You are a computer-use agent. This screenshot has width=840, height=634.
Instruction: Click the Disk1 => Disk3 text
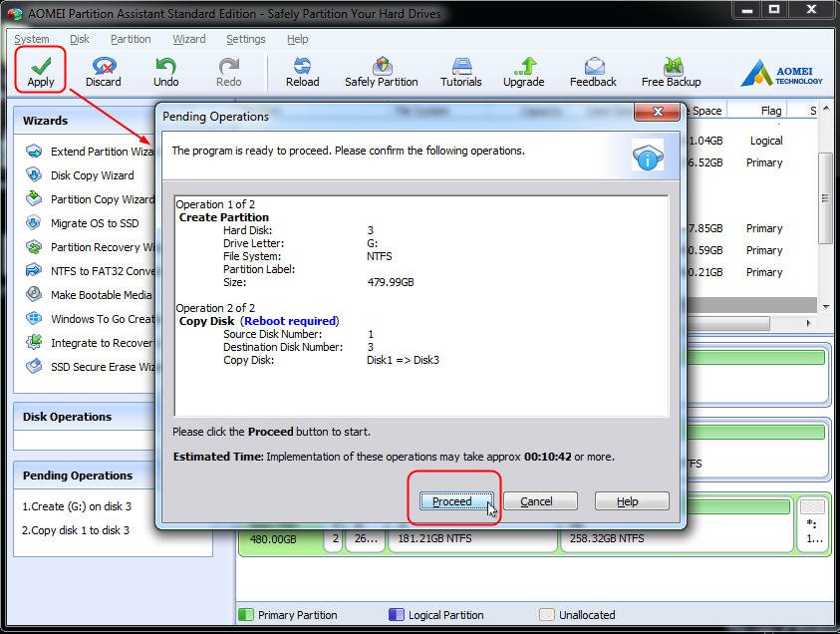(x=403, y=360)
